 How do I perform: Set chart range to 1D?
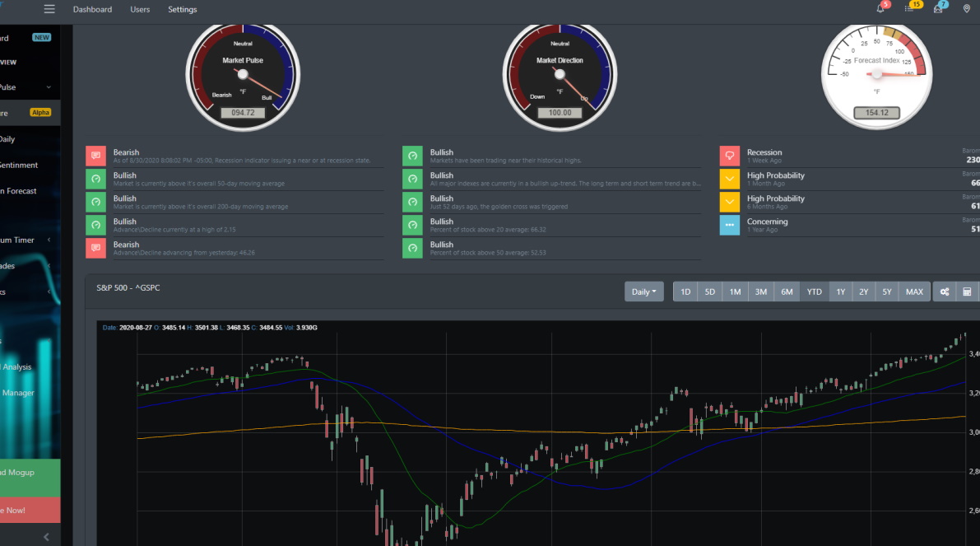click(685, 292)
